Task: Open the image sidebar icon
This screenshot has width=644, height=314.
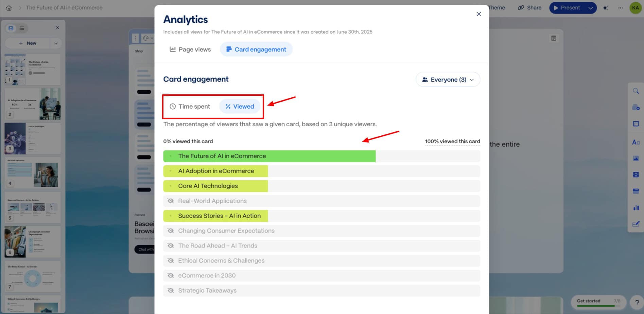Action: (x=636, y=159)
